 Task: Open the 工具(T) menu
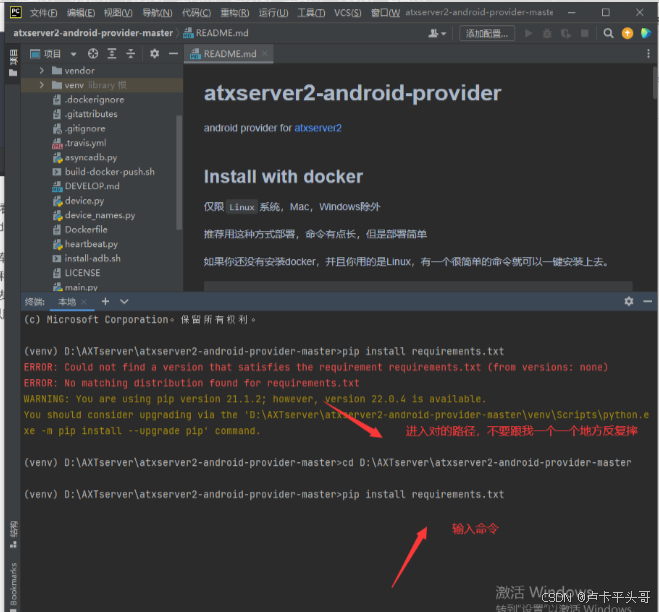click(x=311, y=13)
